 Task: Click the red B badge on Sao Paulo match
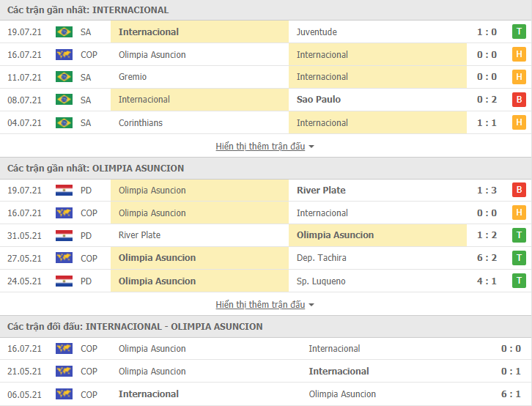tap(519, 100)
